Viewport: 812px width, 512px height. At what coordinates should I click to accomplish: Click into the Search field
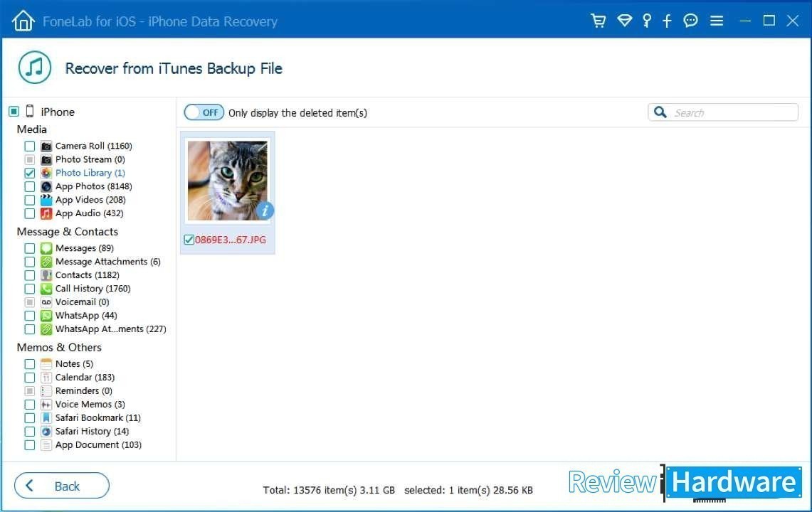click(733, 112)
